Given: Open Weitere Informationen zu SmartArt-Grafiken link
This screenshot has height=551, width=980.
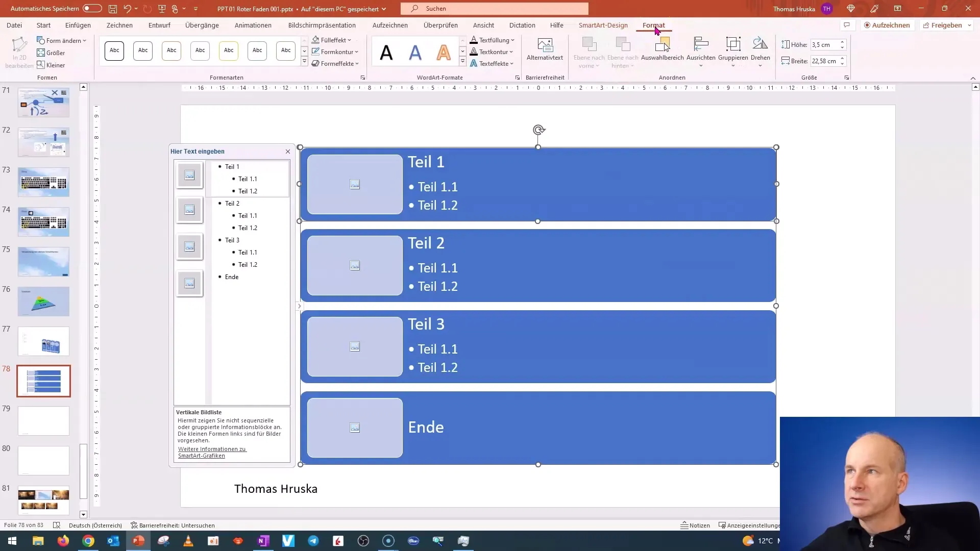Looking at the screenshot, I should 212,453.
